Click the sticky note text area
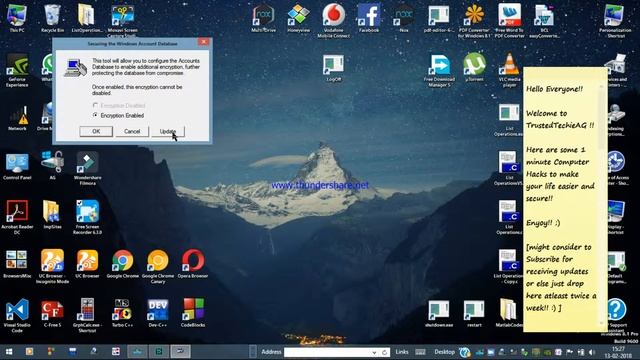The width and height of the screenshot is (640, 360). click(561, 200)
